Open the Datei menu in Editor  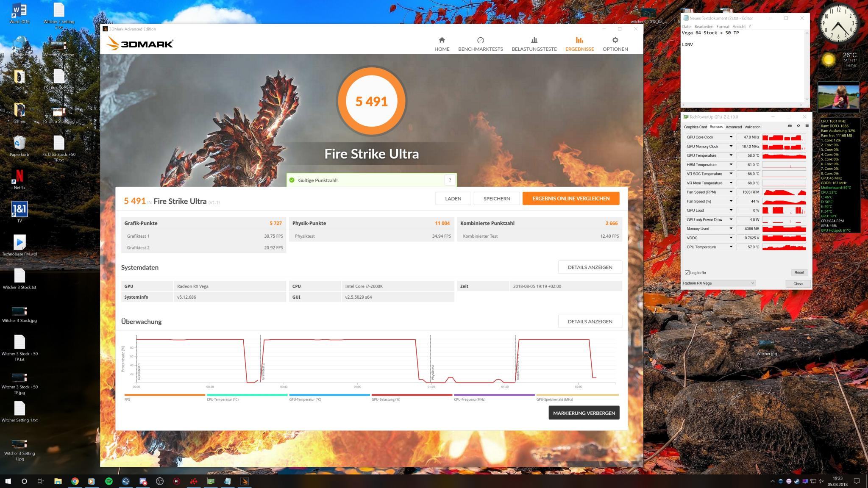point(687,26)
